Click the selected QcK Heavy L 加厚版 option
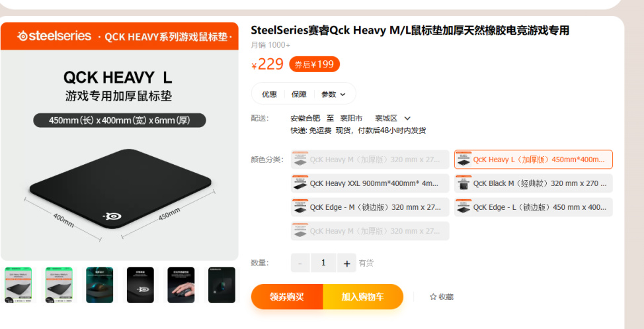 (533, 160)
